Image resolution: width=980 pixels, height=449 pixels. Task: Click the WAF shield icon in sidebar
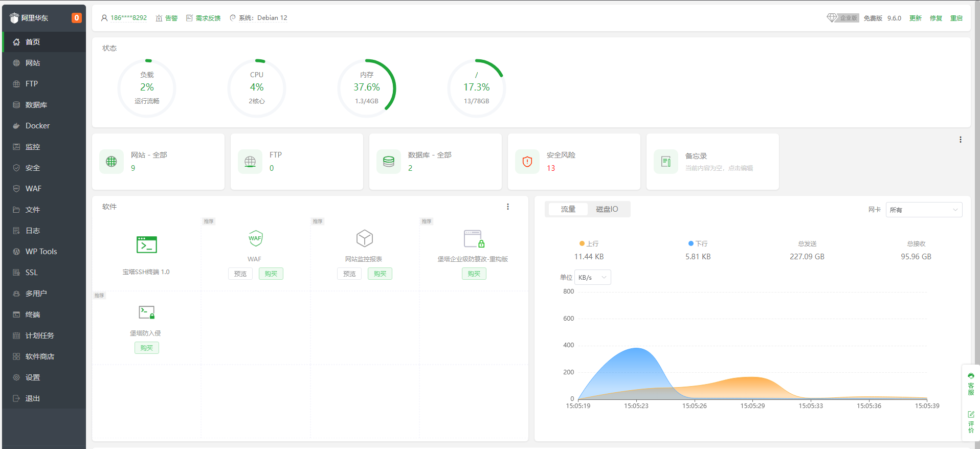16,189
